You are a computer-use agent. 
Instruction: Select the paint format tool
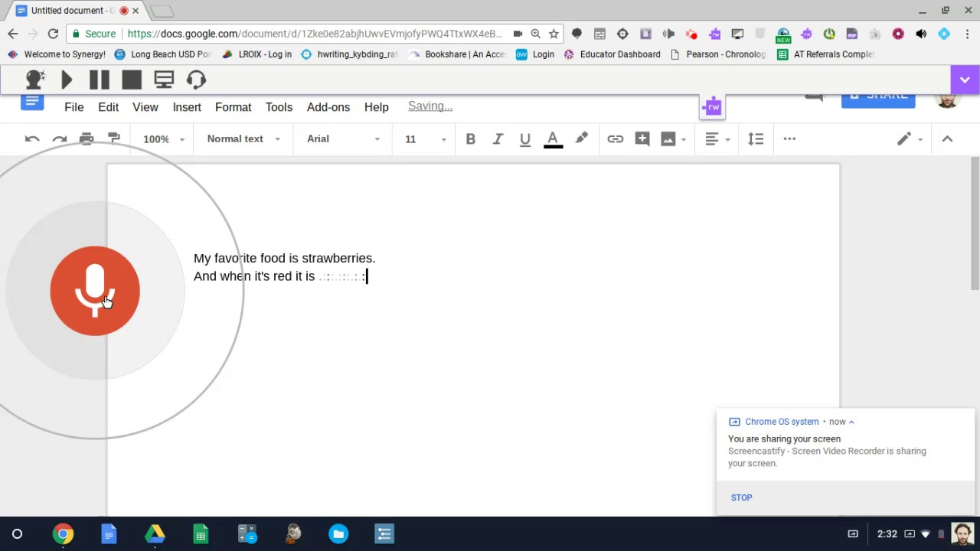113,139
